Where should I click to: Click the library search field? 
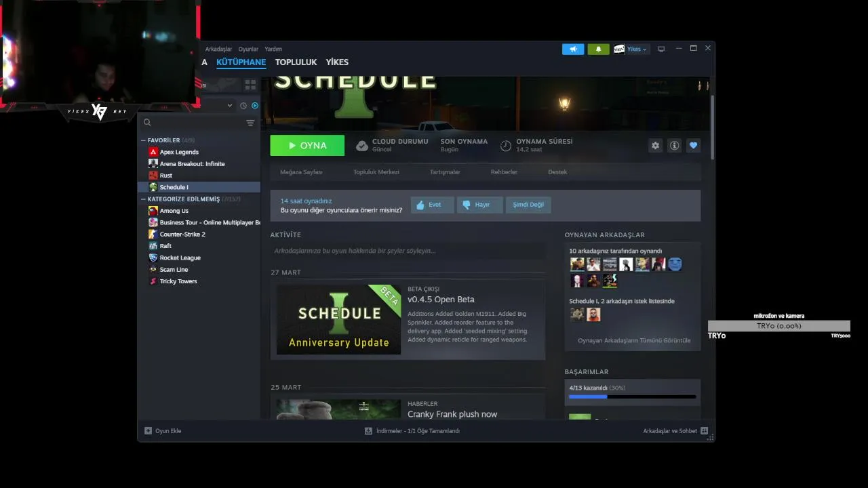192,123
